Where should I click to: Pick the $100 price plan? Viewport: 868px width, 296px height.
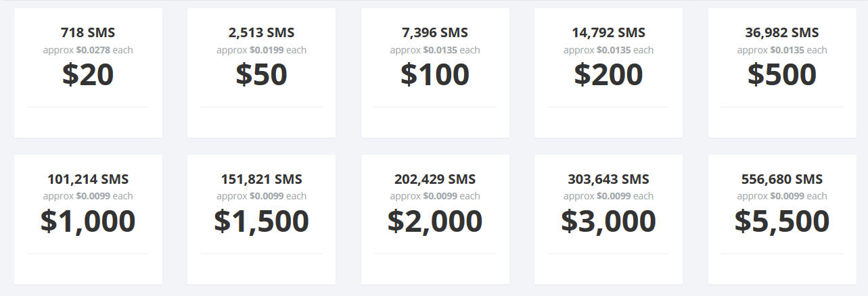coord(435,73)
